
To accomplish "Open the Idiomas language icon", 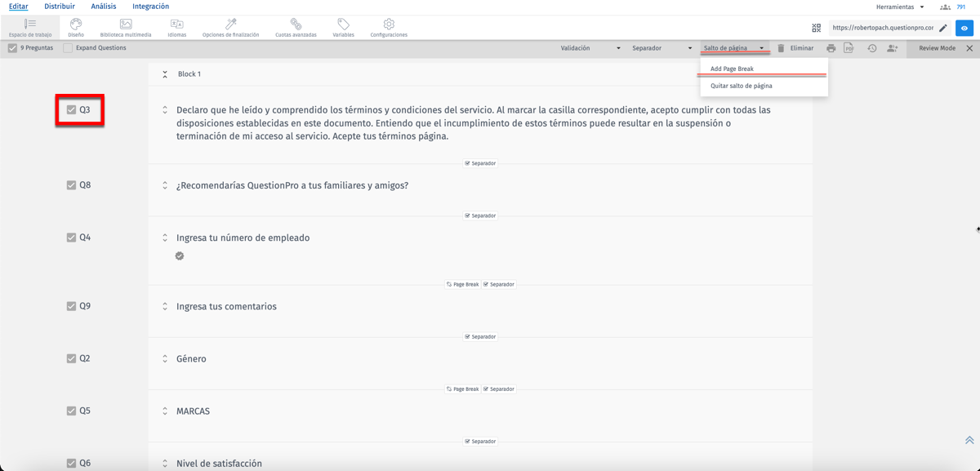I will [x=177, y=24].
